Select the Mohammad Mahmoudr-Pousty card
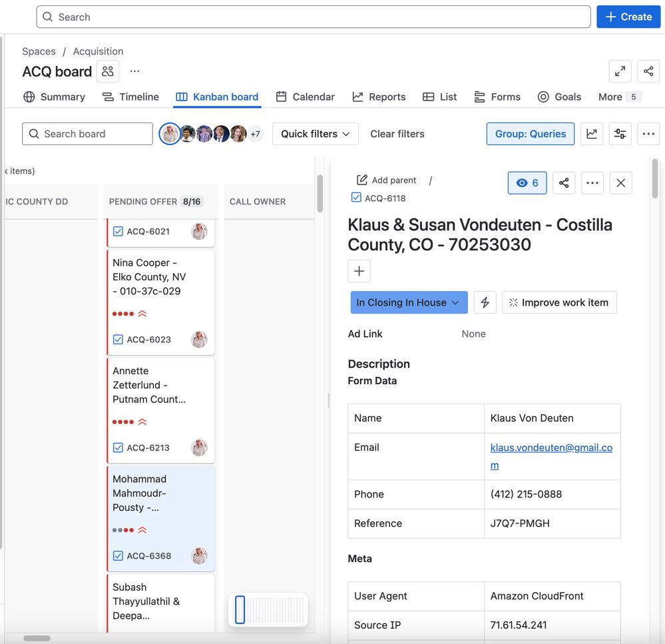Image resolution: width=665 pixels, height=644 pixels. click(160, 518)
